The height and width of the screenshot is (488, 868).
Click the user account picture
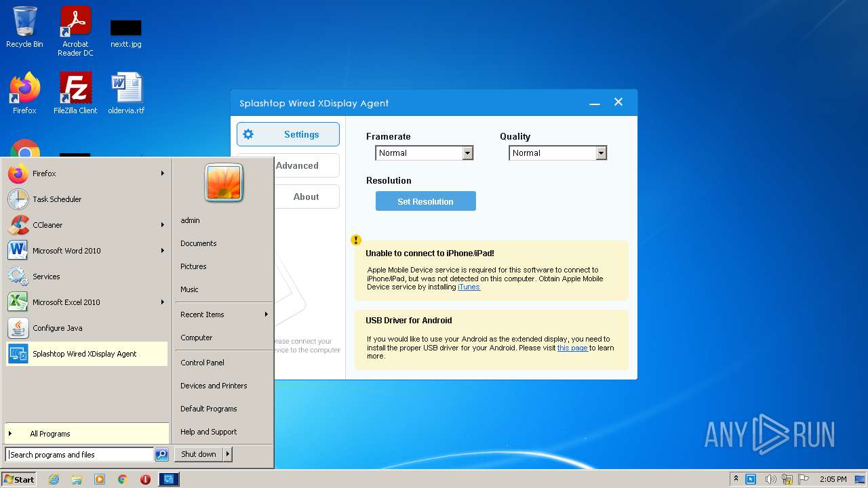click(x=224, y=183)
